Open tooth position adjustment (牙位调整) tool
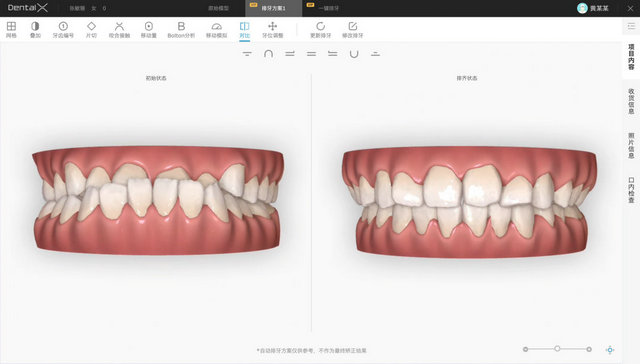The height and width of the screenshot is (364, 640). (x=273, y=30)
